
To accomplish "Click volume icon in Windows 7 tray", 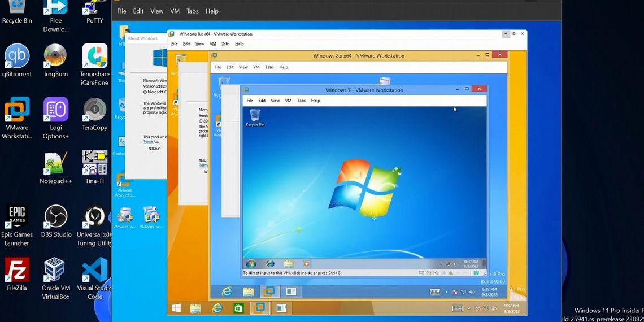I will (x=454, y=264).
